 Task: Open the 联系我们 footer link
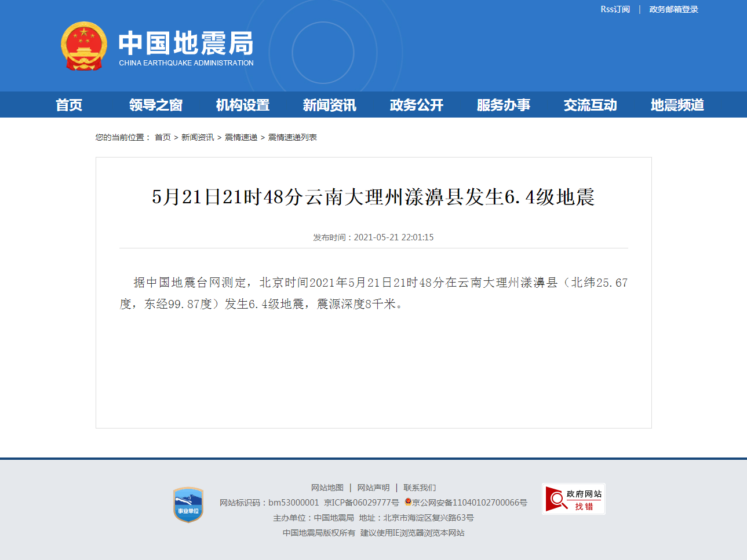(x=420, y=488)
